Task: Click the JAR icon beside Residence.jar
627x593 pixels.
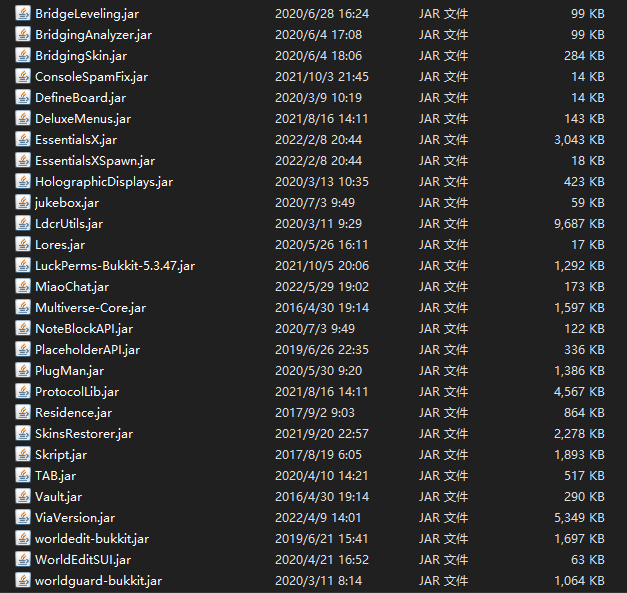Action: pos(23,412)
